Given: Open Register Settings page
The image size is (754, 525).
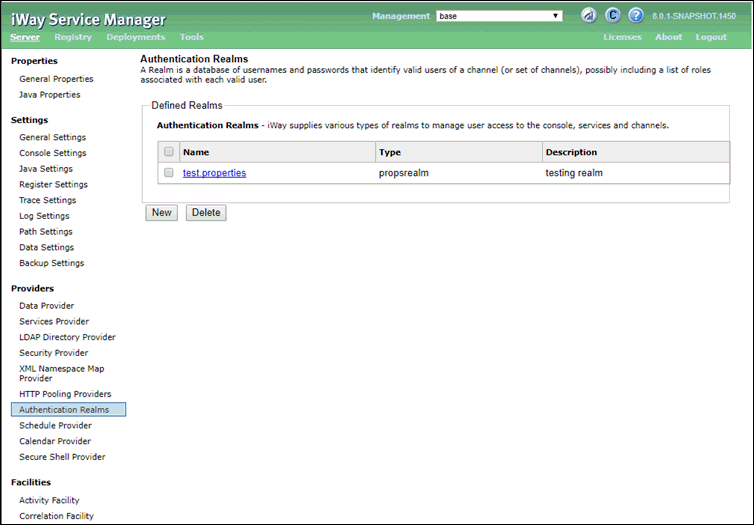Looking at the screenshot, I should pos(53,185).
